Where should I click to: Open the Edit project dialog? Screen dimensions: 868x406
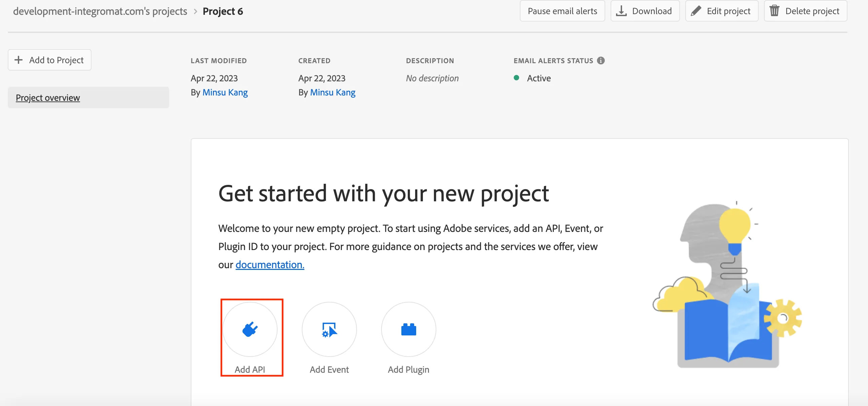(728, 11)
